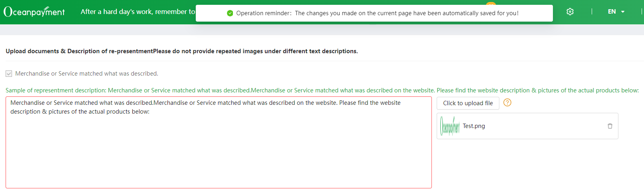Click the uploaded file row for Test.png
The width and height of the screenshot is (644, 190).
tap(527, 126)
